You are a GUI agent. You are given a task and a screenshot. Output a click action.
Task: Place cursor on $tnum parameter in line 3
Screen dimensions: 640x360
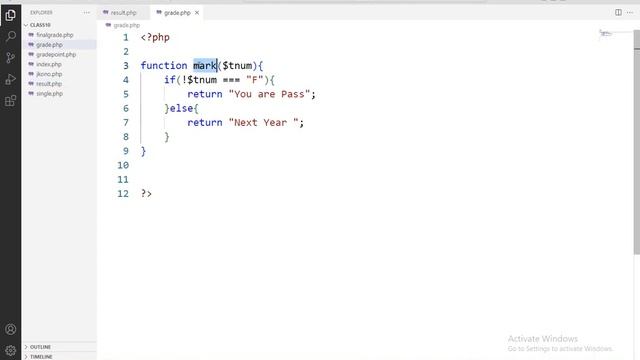tap(237, 66)
